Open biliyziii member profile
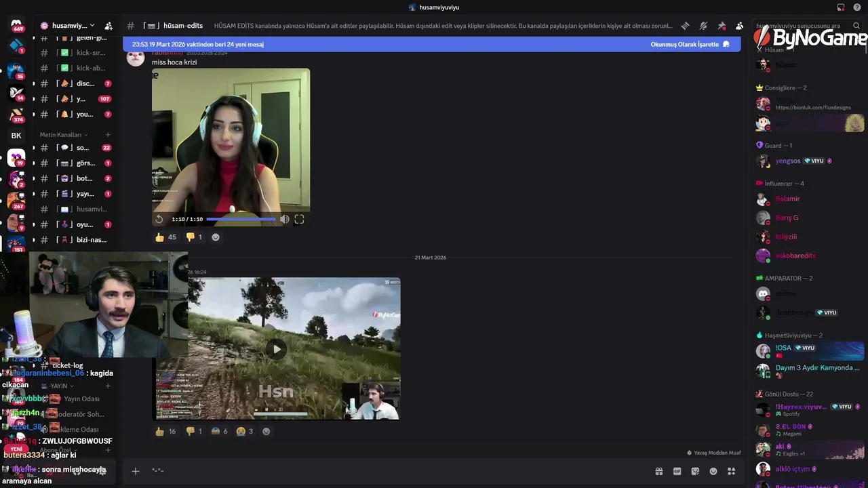This screenshot has height=488, width=868. 809,237
